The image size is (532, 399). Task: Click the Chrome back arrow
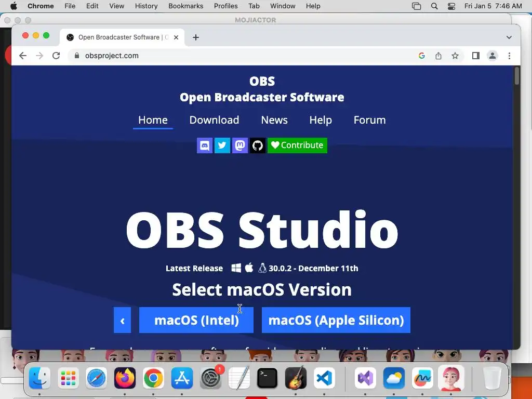23,56
